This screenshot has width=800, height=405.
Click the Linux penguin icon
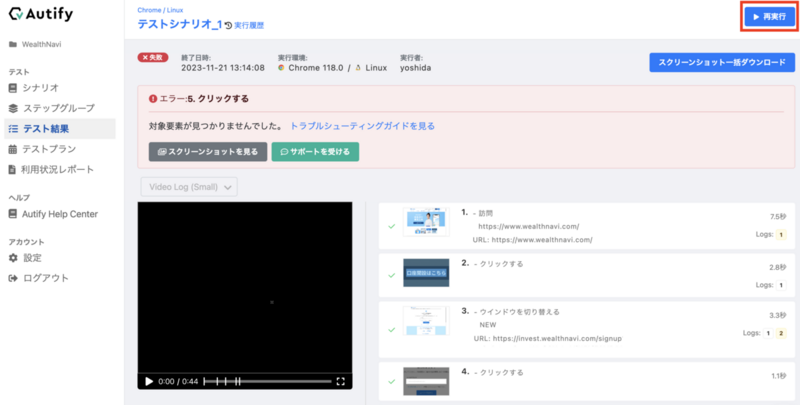[x=358, y=68]
